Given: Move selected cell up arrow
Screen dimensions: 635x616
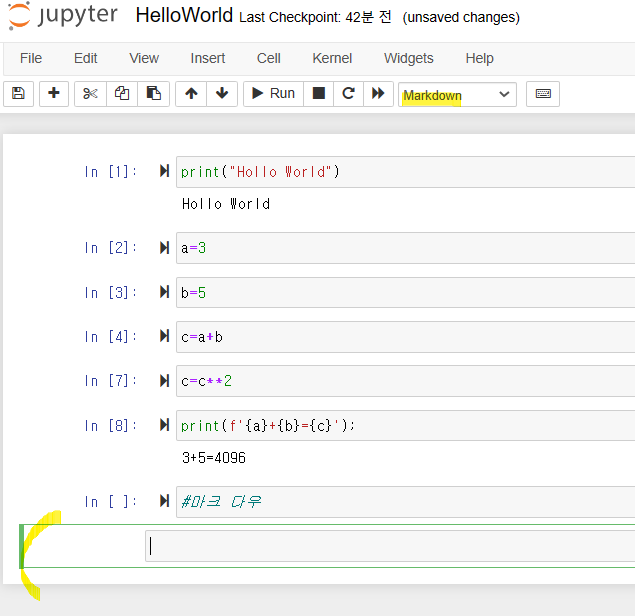Looking at the screenshot, I should (x=191, y=94).
